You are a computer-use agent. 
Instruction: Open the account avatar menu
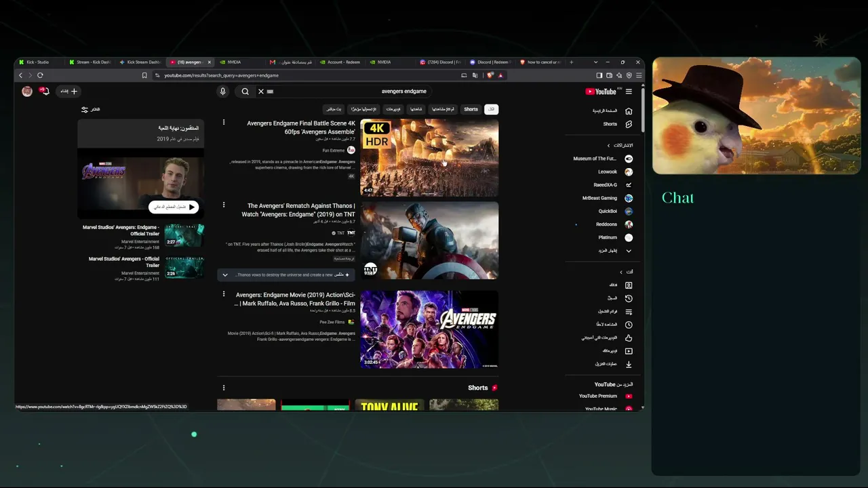tap(27, 91)
